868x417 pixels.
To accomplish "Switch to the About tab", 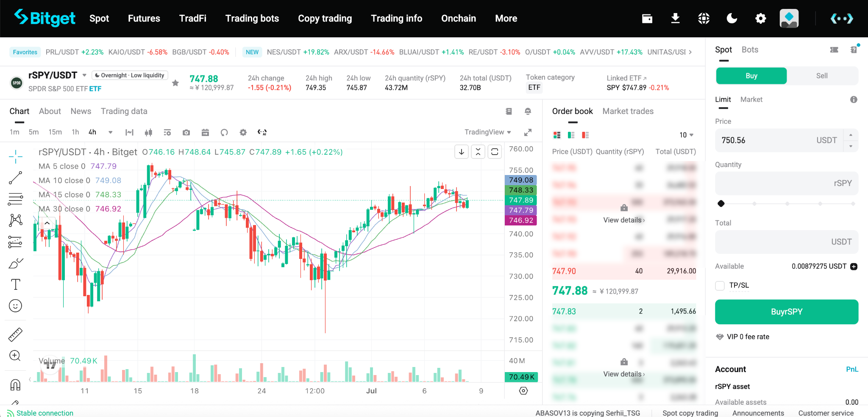I will point(50,111).
